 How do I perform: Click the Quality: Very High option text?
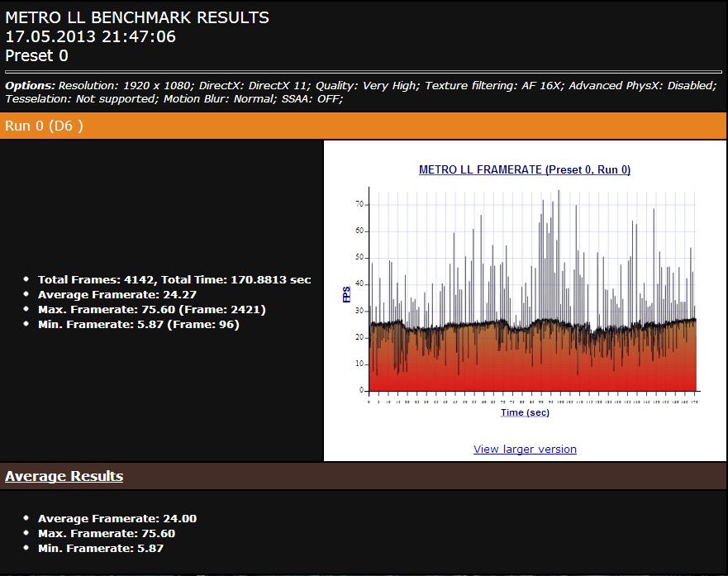(366, 86)
